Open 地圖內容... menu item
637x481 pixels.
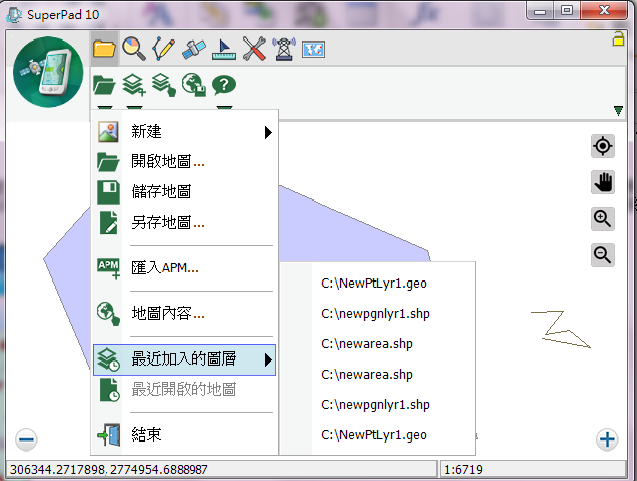pos(184,313)
